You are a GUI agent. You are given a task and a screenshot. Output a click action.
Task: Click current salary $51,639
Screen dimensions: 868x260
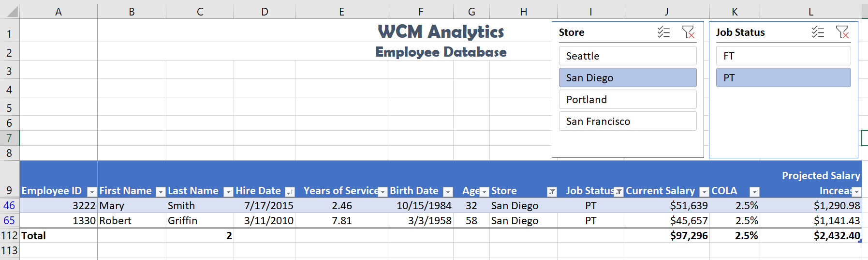click(667, 205)
